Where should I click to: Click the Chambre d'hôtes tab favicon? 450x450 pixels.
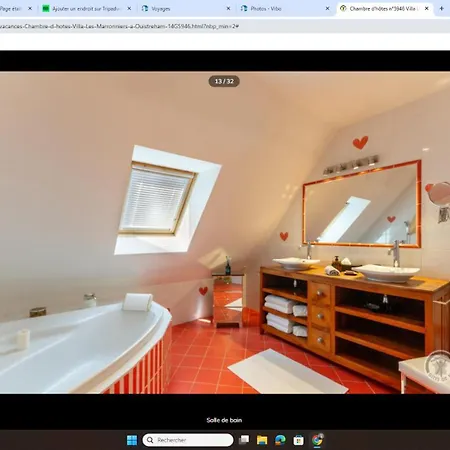click(343, 9)
